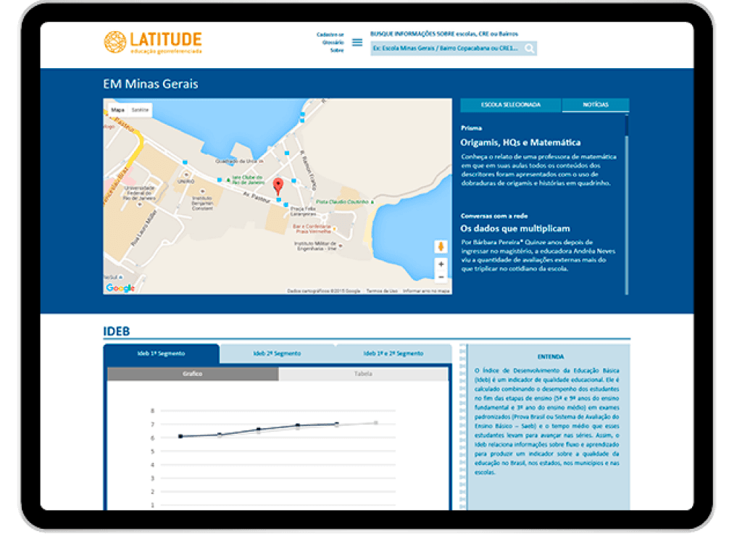
Task: Open the hamburger menu icon
Action: (357, 42)
